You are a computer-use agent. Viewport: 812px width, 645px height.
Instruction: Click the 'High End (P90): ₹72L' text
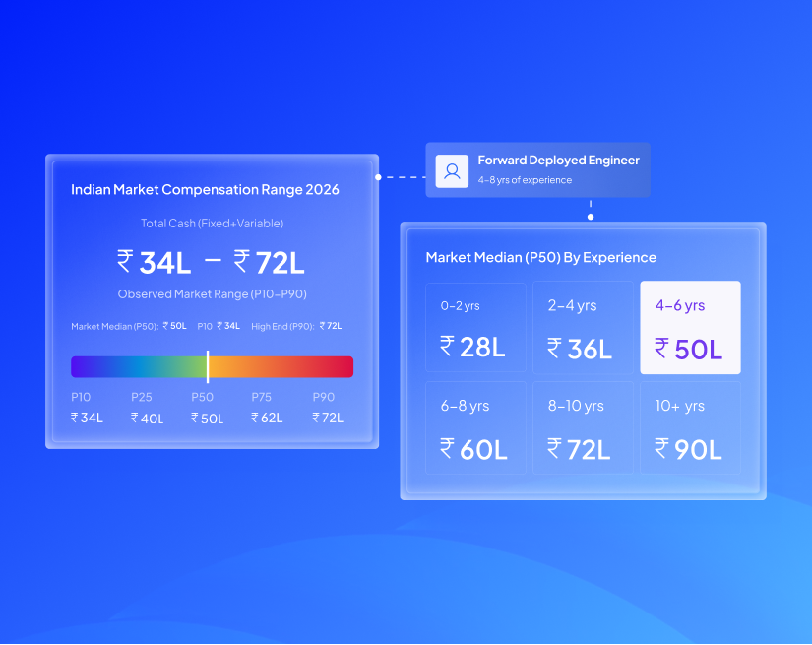296,326
